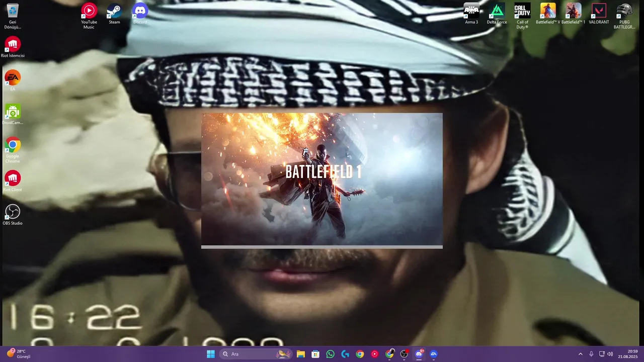Click the microphone icon in system tray

[x=591, y=354]
